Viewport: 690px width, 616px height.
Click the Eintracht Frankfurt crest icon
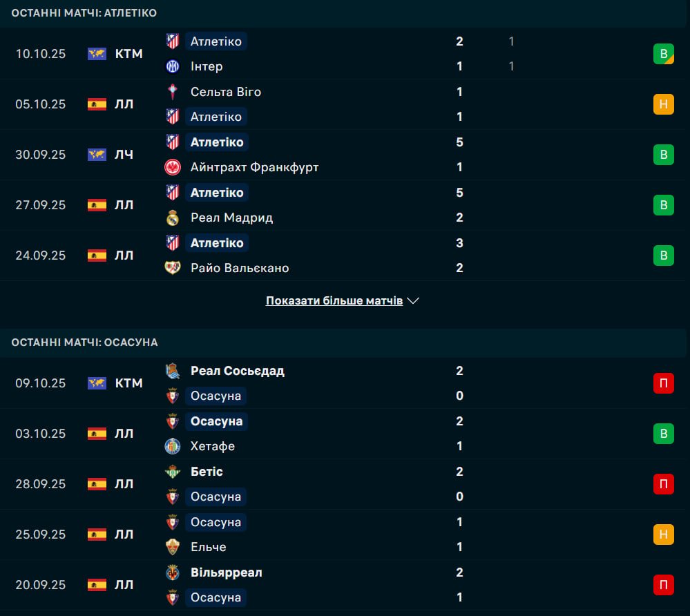[172, 167]
